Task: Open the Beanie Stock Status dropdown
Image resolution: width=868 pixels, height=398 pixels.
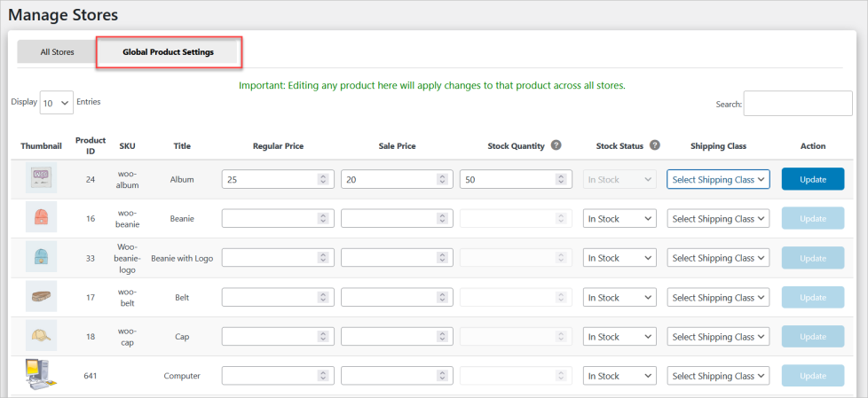Action: pyautogui.click(x=619, y=219)
